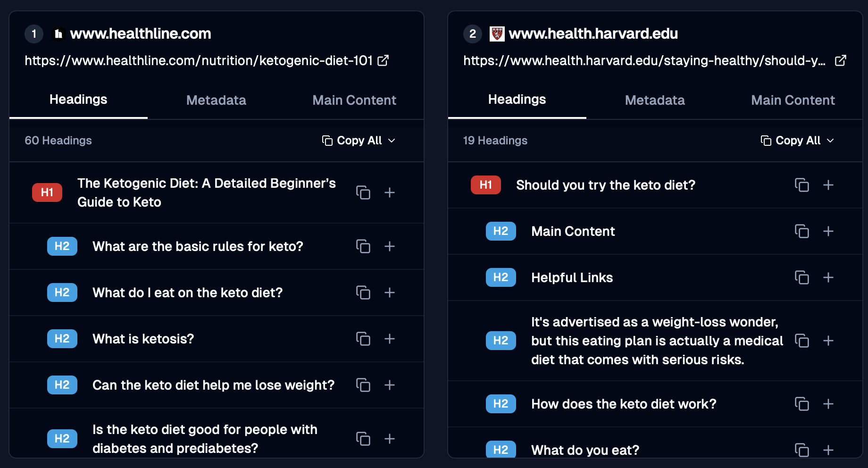Add 'What are the basic rules for keto?' heading
This screenshot has height=468, width=868.
[389, 246]
